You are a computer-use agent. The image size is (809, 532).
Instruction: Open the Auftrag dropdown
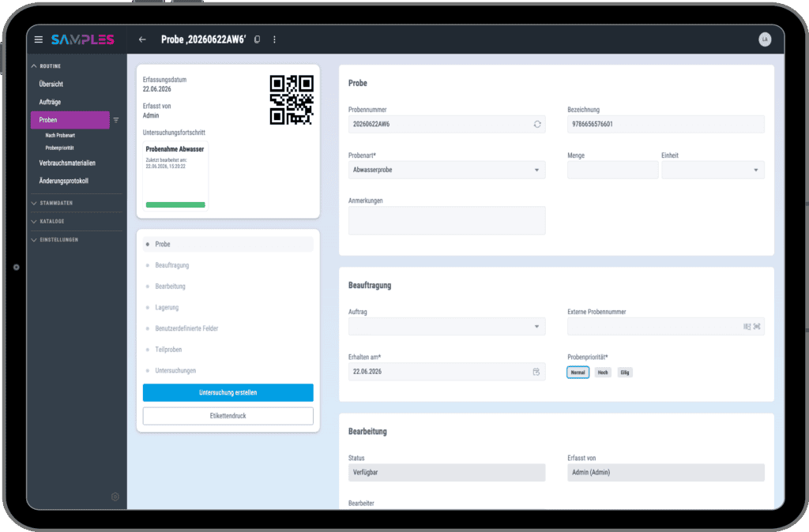point(447,326)
